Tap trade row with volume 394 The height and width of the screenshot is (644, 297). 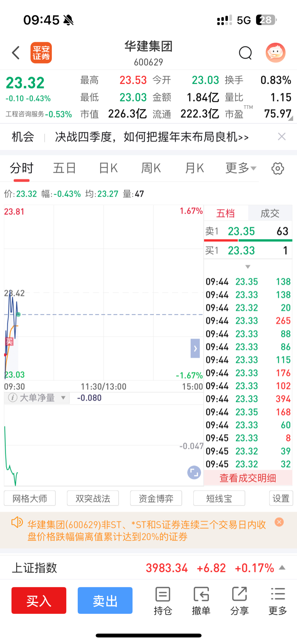(x=248, y=399)
